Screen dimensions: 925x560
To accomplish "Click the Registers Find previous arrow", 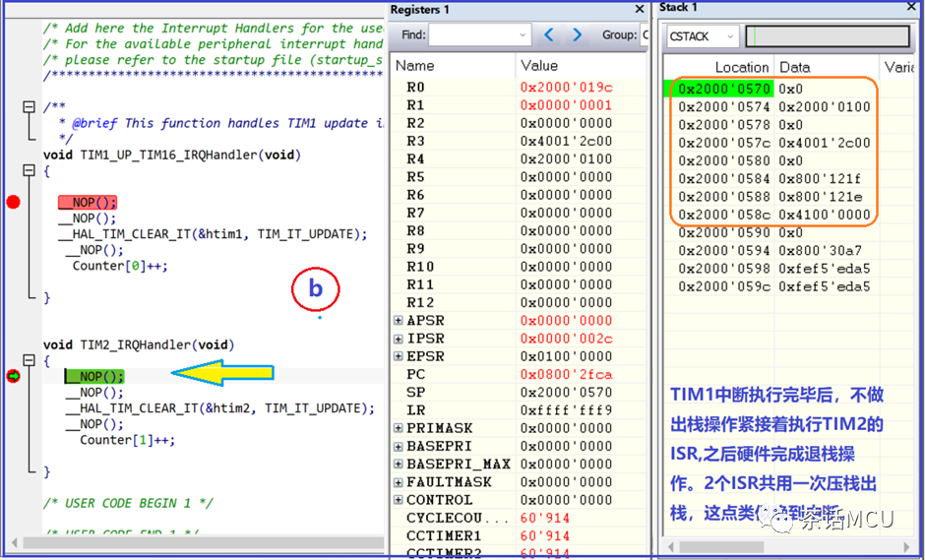I will click(x=549, y=35).
